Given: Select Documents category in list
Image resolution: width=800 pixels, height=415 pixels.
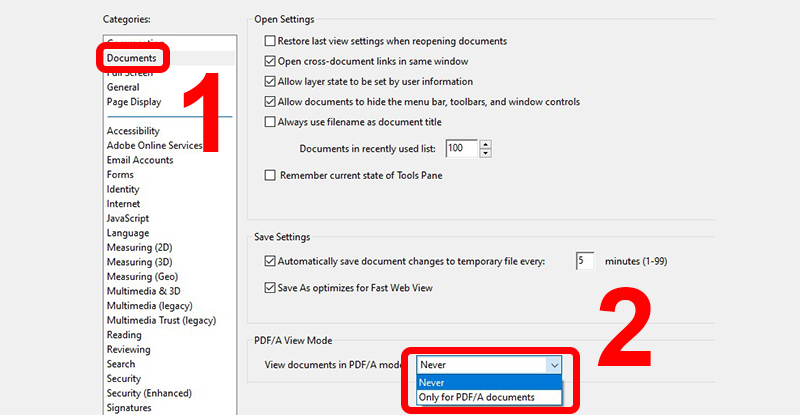Looking at the screenshot, I should [132, 59].
